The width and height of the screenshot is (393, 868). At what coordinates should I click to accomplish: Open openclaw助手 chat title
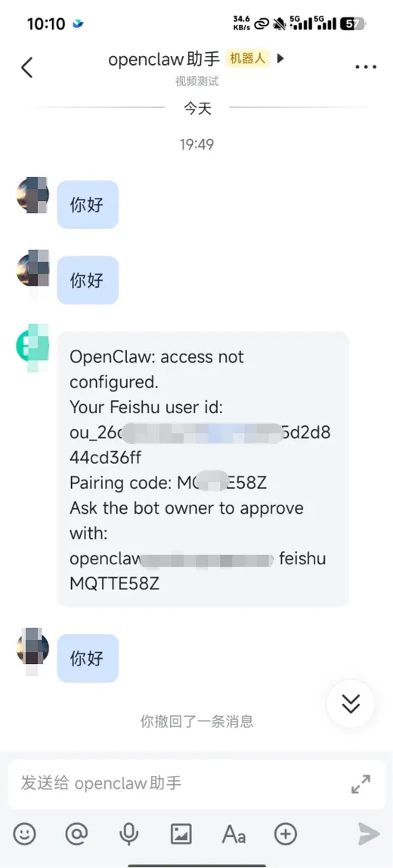click(164, 59)
